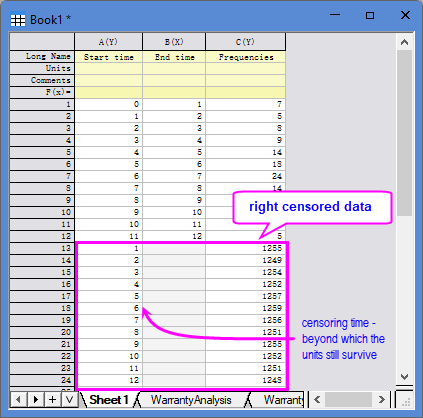The width and height of the screenshot is (423, 418).
Task: Select column B(X) header
Action: (x=174, y=42)
